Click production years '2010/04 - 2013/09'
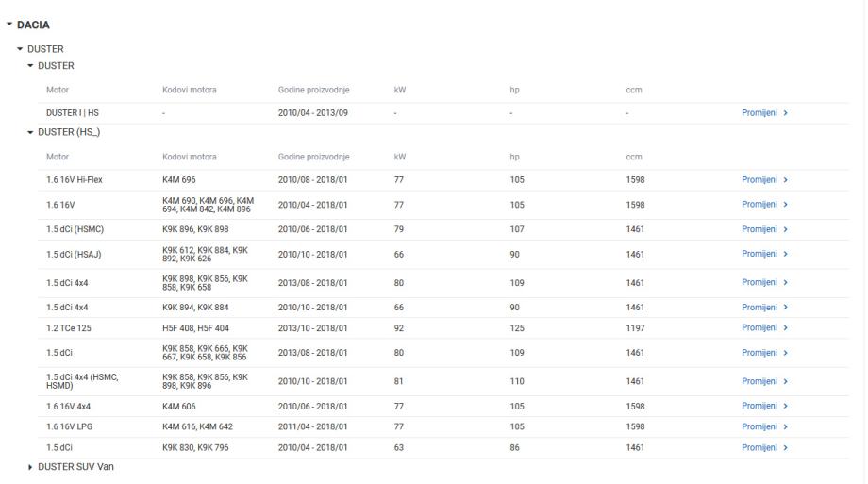Screen dimensions: 868x484 (313, 113)
